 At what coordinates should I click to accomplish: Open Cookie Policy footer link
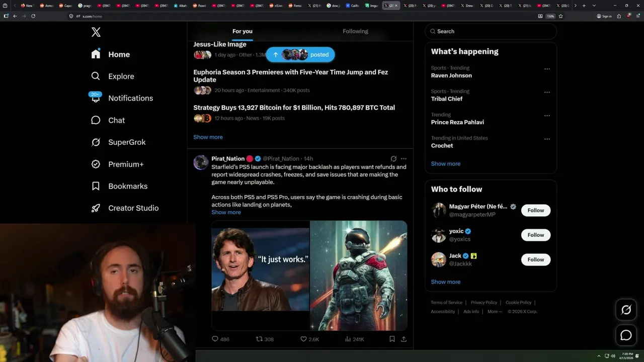pyautogui.click(x=518, y=302)
